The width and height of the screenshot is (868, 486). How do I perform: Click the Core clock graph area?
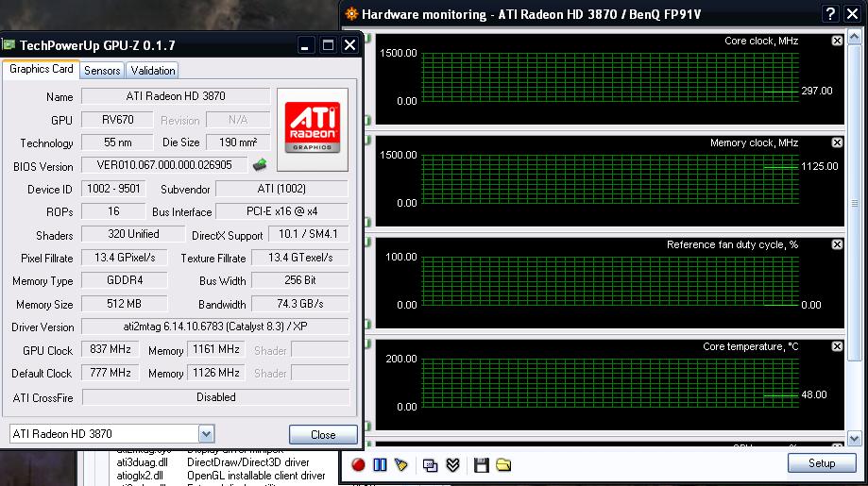point(610,78)
